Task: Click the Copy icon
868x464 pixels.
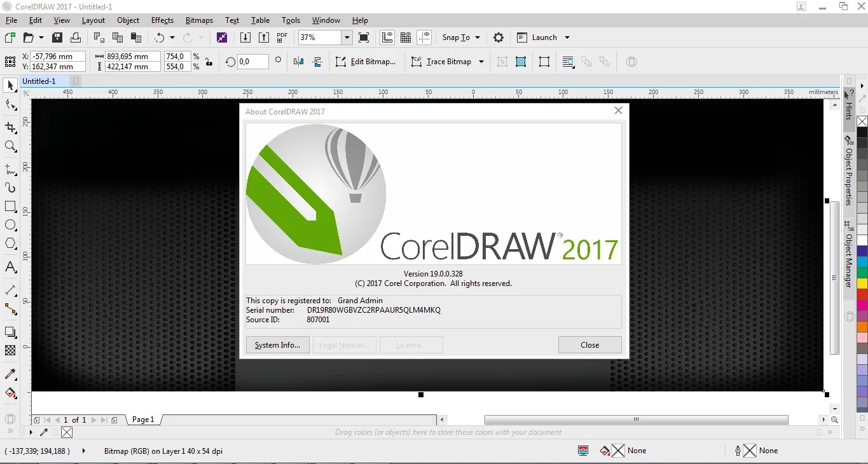Action: tap(117, 38)
